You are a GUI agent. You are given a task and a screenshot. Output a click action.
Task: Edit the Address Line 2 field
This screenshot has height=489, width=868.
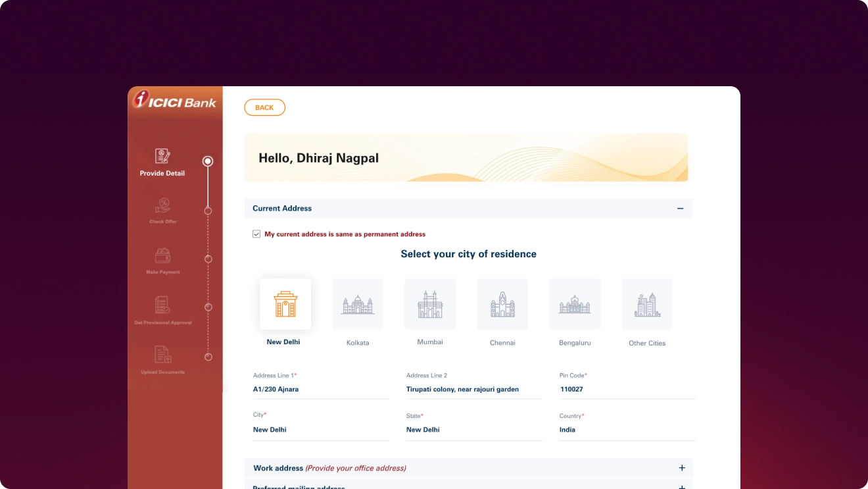(x=474, y=390)
